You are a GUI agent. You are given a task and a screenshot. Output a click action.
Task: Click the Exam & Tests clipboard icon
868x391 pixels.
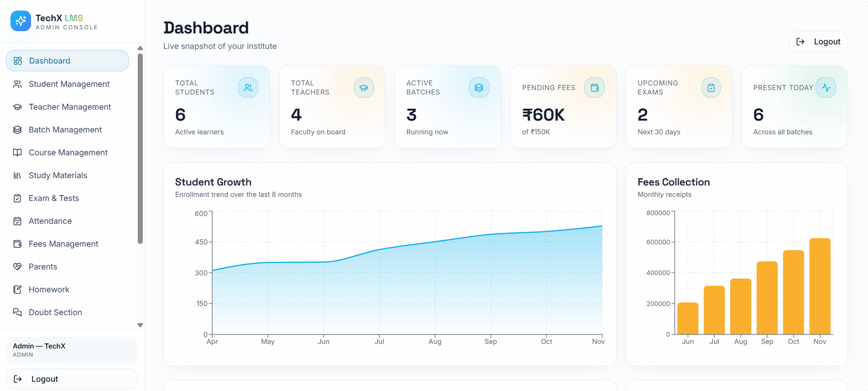(17, 198)
